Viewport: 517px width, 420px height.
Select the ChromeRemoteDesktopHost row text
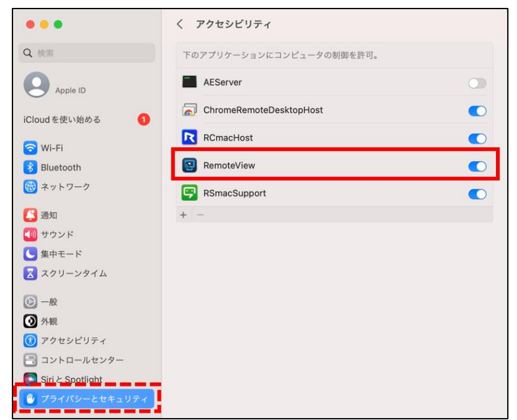(x=263, y=110)
